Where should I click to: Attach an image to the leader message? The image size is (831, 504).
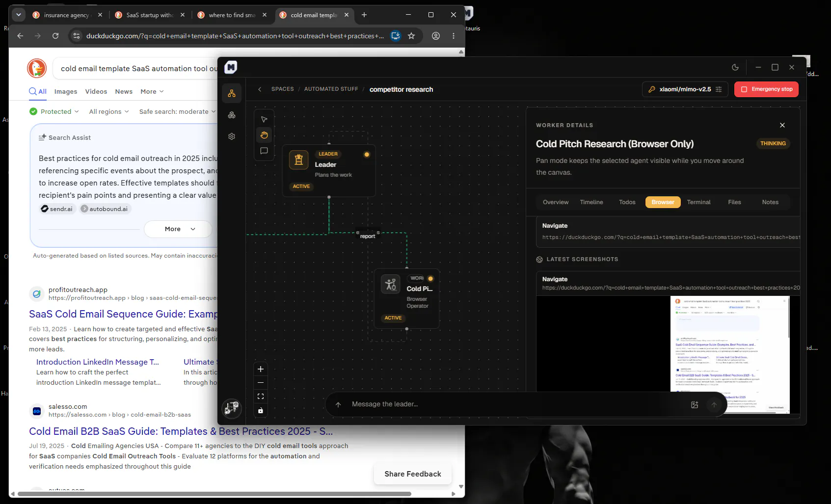(x=695, y=405)
